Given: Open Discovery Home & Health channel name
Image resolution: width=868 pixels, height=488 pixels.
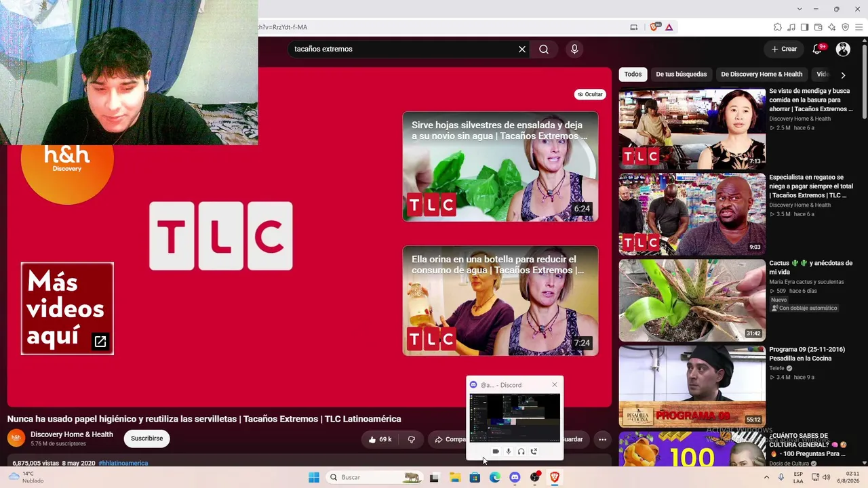Looking at the screenshot, I should [72, 434].
